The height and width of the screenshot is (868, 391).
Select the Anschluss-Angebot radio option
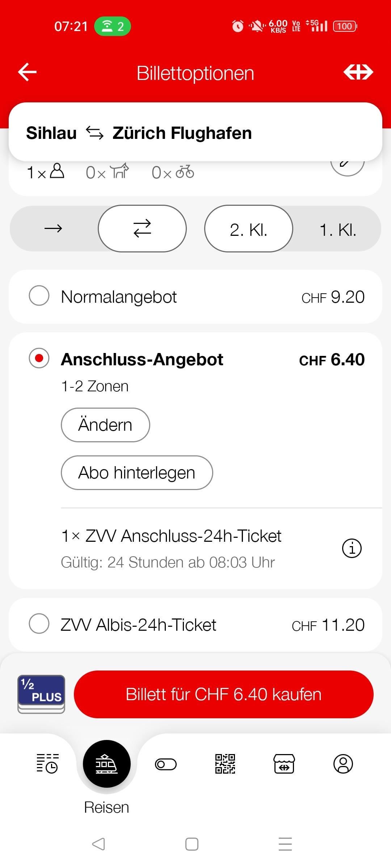(39, 358)
